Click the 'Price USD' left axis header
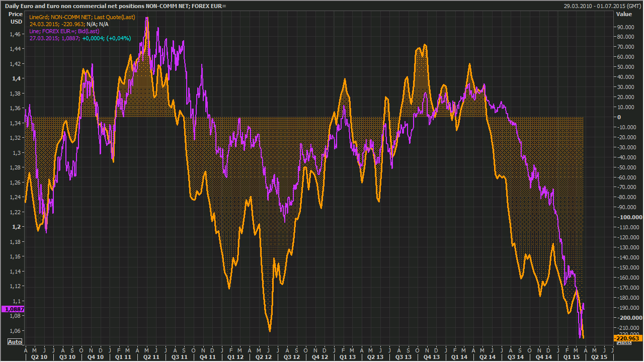This screenshot has height=362, width=644. tap(17, 18)
